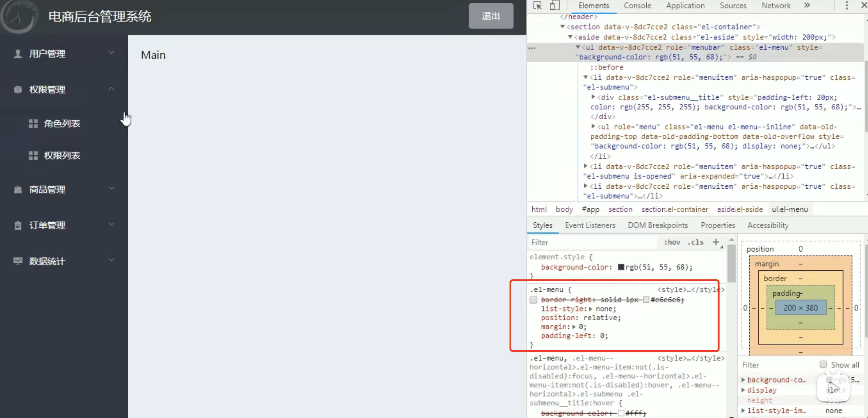Click the body breadcrumb

(x=564, y=209)
